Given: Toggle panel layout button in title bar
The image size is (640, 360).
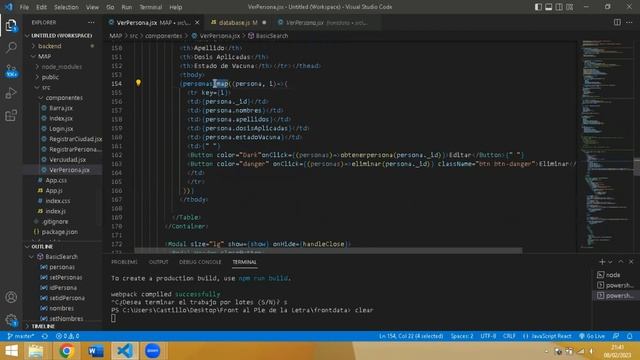Looking at the screenshot, I should point(549,7).
